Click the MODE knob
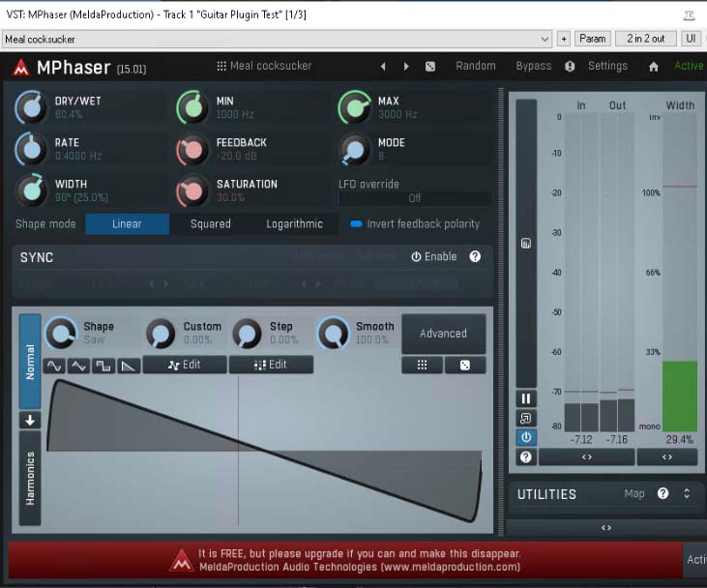707x588 pixels. tap(355, 150)
